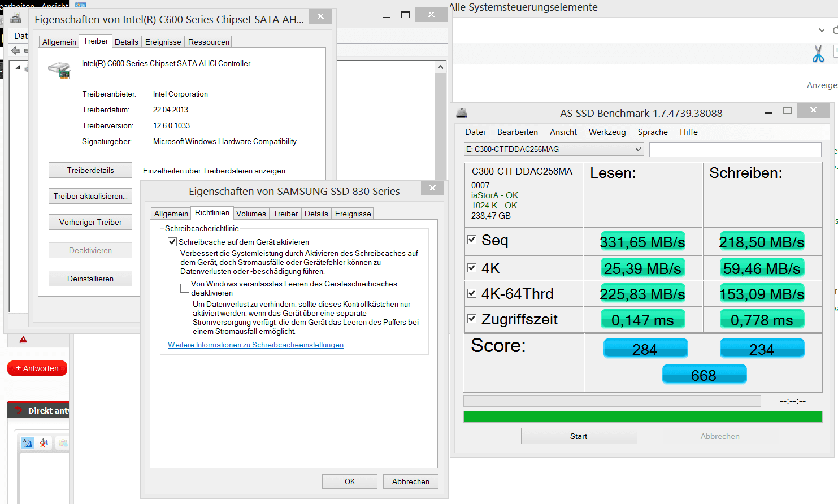This screenshot has width=838, height=504.
Task: Expand the Control Panel address bar dropdown arrow
Action: (x=822, y=30)
